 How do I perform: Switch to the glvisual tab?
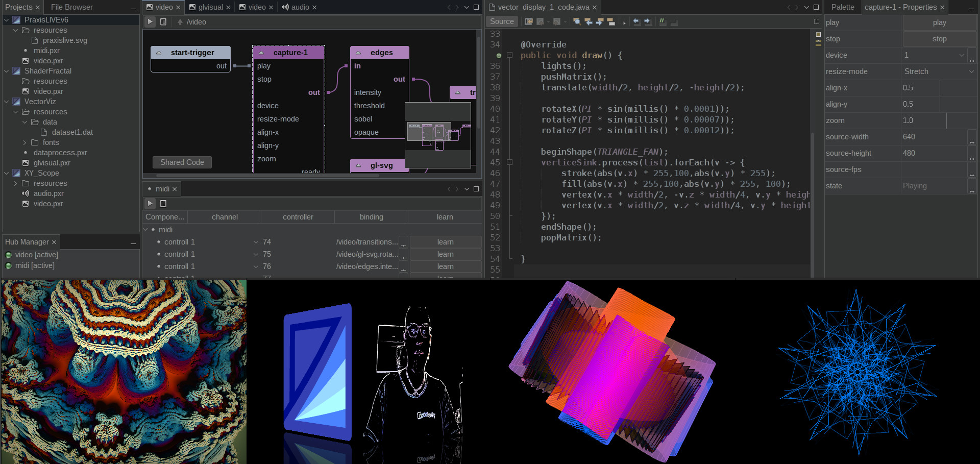click(210, 7)
